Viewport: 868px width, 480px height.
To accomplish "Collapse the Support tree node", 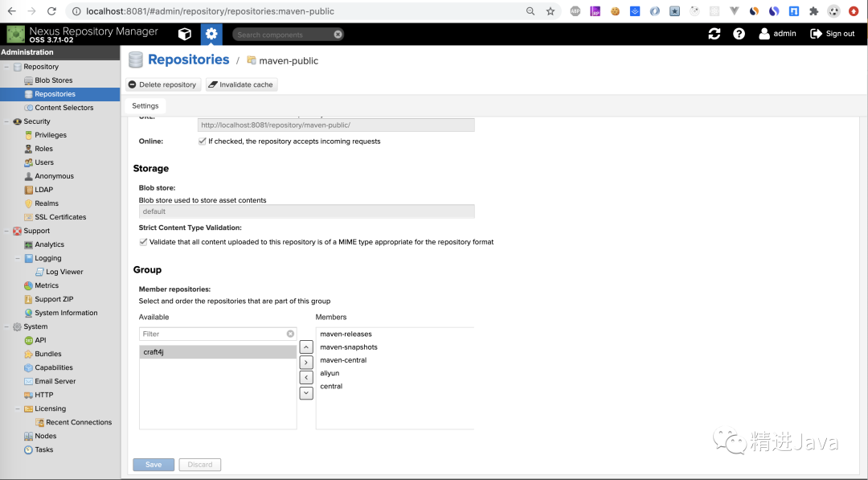I will pyautogui.click(x=6, y=231).
